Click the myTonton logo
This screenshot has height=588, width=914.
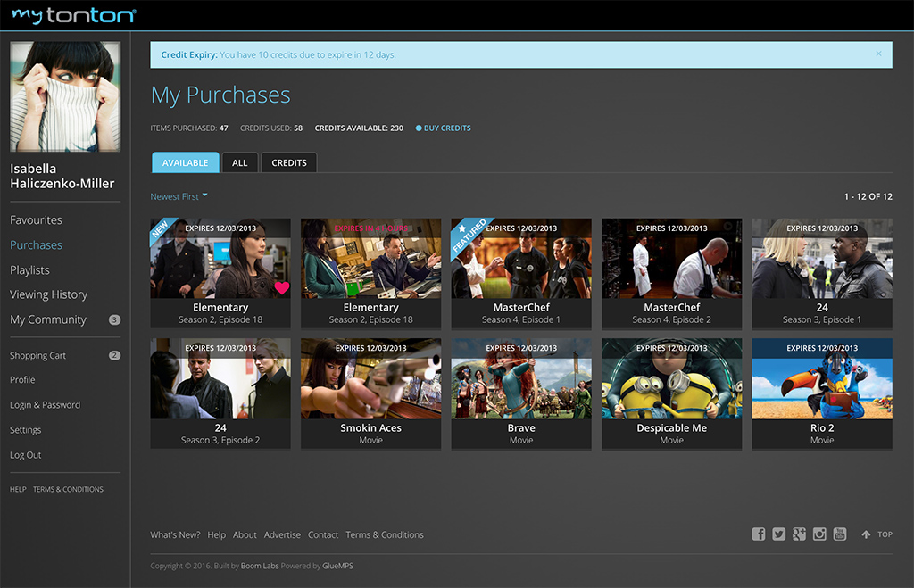[74, 15]
